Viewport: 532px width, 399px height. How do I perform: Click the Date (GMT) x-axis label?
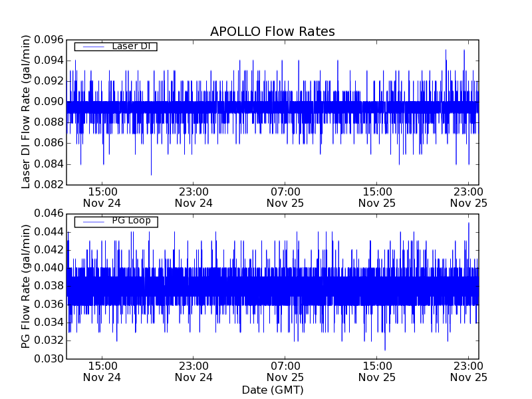pos(272,390)
